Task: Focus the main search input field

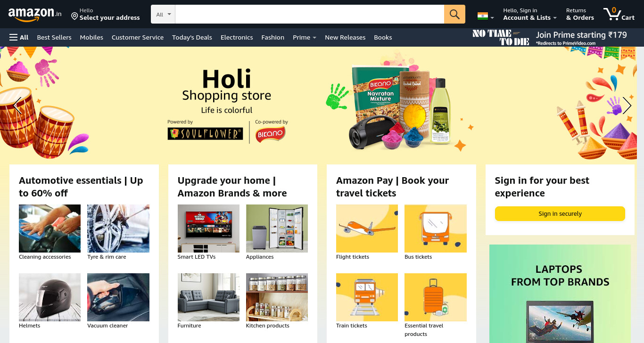Action: point(310,14)
